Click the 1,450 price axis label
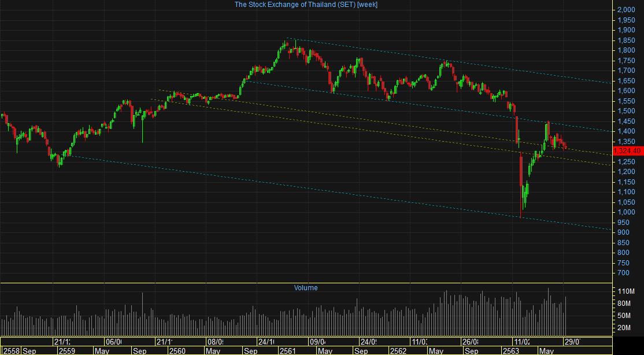Viewport: 644px width, 355px height. 626,121
